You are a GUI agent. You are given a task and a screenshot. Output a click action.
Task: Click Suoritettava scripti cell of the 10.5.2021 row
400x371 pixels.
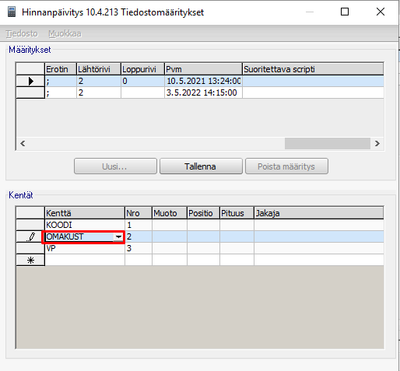point(313,81)
